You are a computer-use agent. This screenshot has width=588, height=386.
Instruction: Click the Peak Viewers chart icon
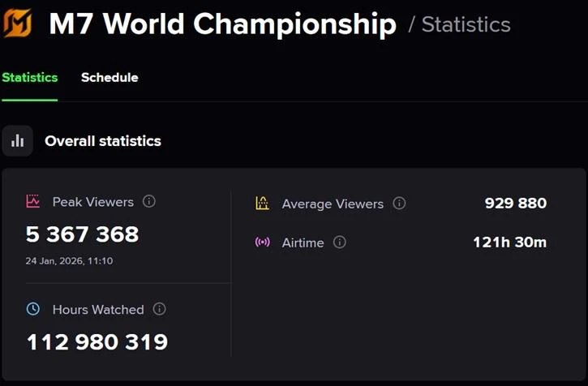point(33,201)
